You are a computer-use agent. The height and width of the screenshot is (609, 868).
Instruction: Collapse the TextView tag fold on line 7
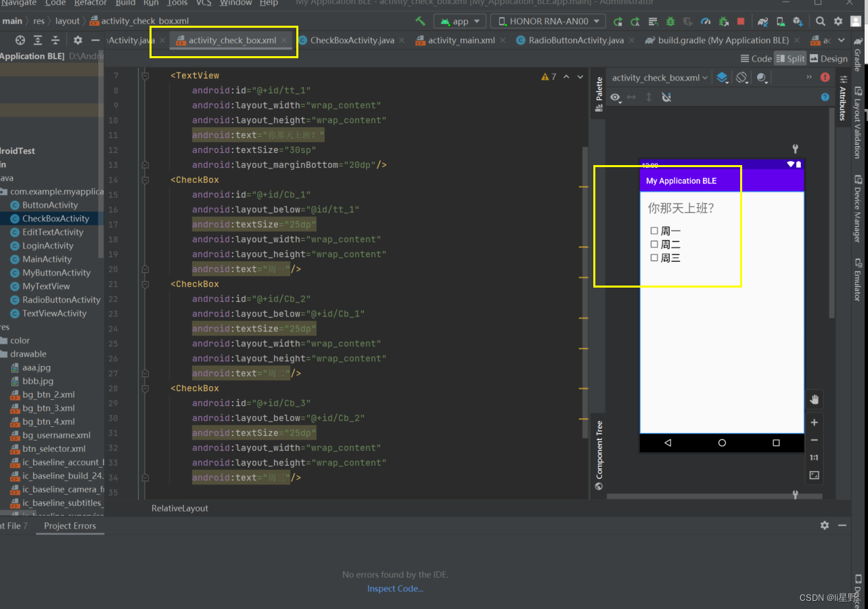click(x=145, y=76)
